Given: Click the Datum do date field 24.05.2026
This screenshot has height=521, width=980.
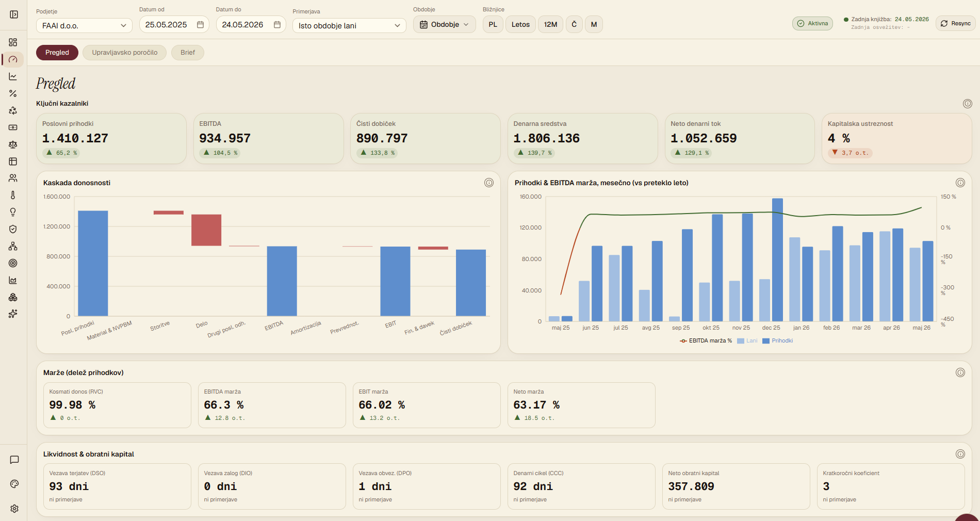Looking at the screenshot, I should 251,25.
